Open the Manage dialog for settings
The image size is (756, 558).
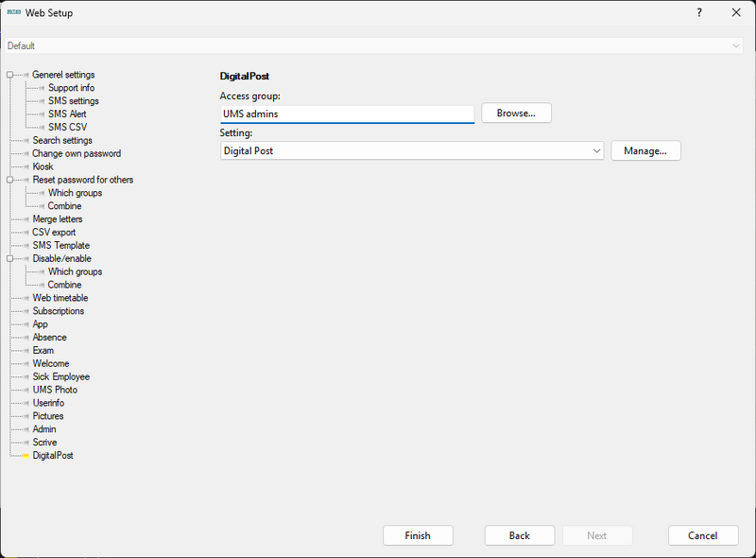(x=645, y=150)
